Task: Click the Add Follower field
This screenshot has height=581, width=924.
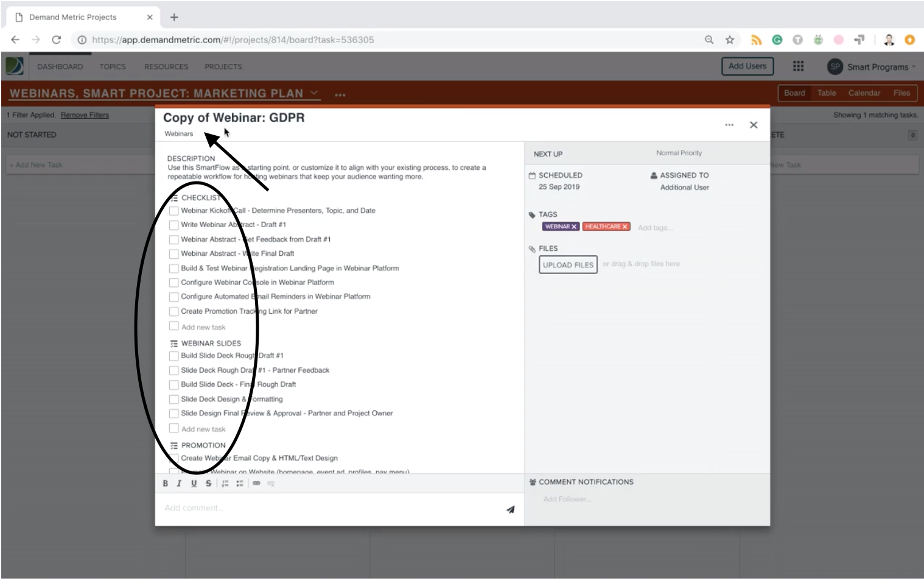Action: pyautogui.click(x=567, y=499)
